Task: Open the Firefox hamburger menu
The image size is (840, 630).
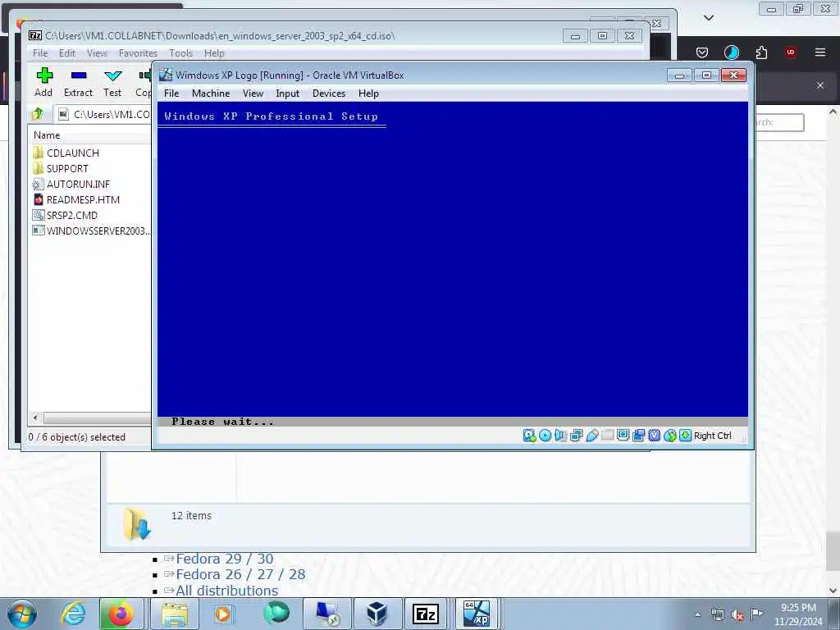Action: (820, 52)
